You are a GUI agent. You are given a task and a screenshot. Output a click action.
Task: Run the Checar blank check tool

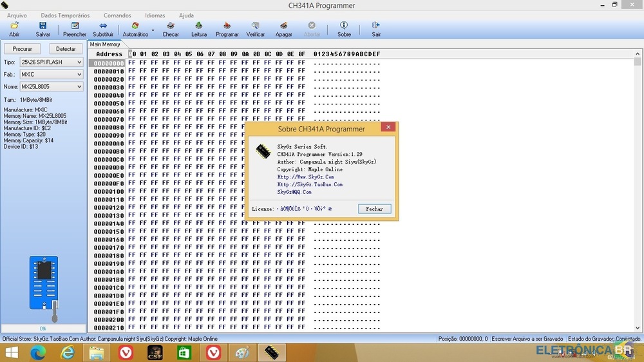pyautogui.click(x=171, y=26)
